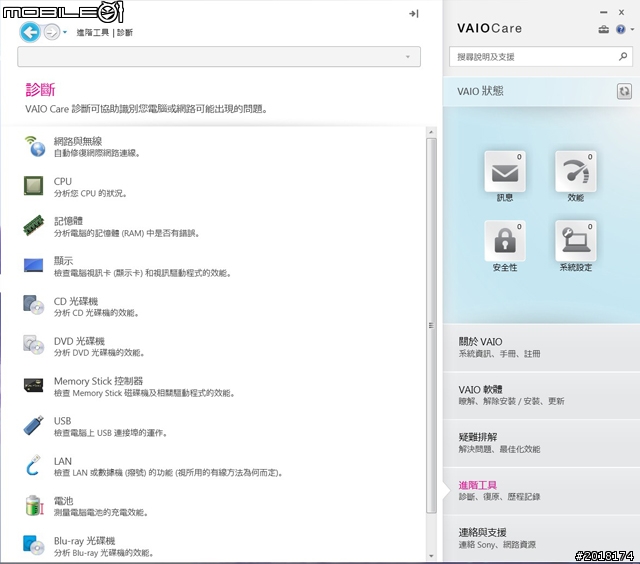
Task: Click the VAIO 狀態 header
Action: 480,91
